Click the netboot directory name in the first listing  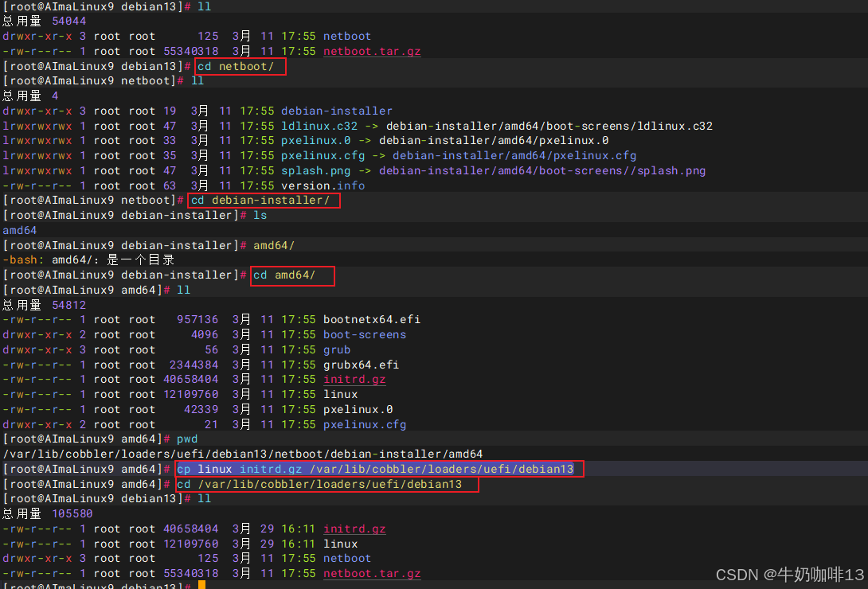click(x=347, y=37)
